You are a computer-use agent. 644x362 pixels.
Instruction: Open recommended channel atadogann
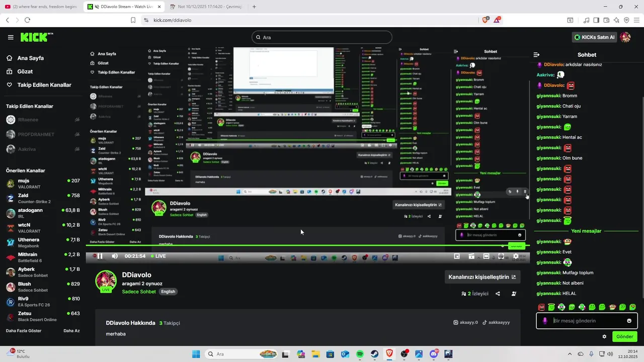pyautogui.click(x=42, y=213)
